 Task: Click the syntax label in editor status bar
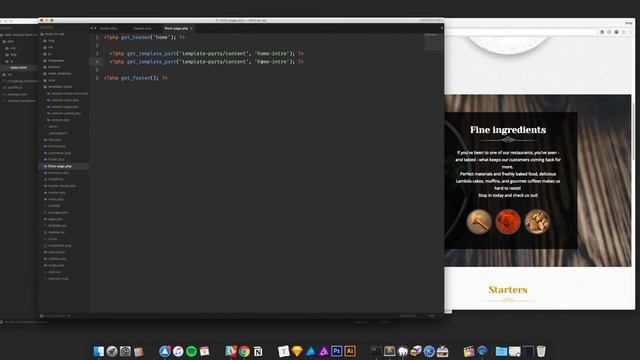[432, 316]
